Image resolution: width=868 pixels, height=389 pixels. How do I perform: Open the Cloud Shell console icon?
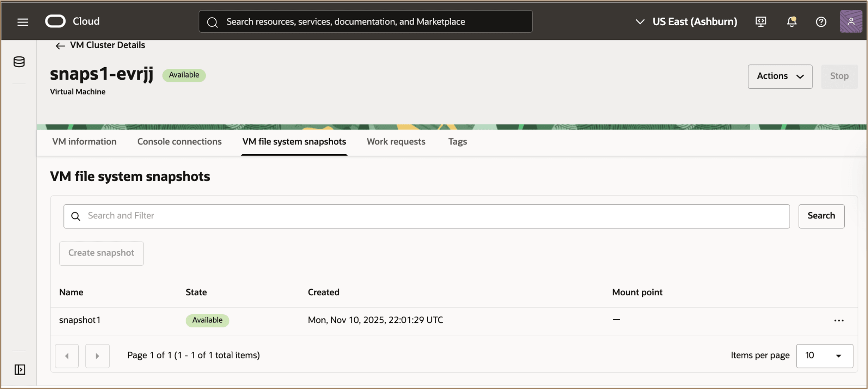761,21
